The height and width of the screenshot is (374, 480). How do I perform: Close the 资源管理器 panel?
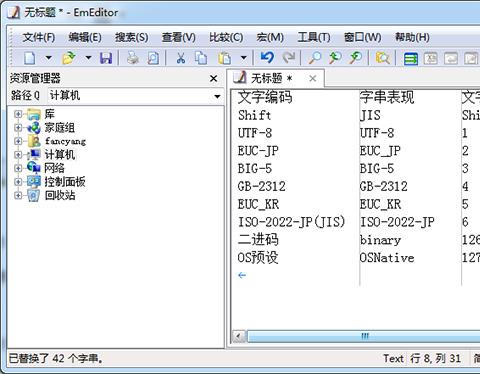[x=214, y=79]
